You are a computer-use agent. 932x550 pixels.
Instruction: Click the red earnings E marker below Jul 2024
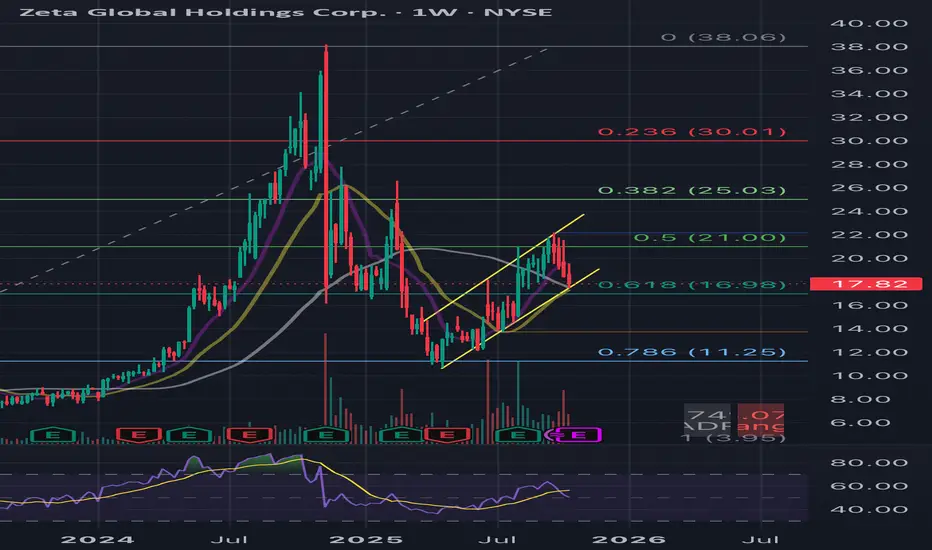(249, 435)
